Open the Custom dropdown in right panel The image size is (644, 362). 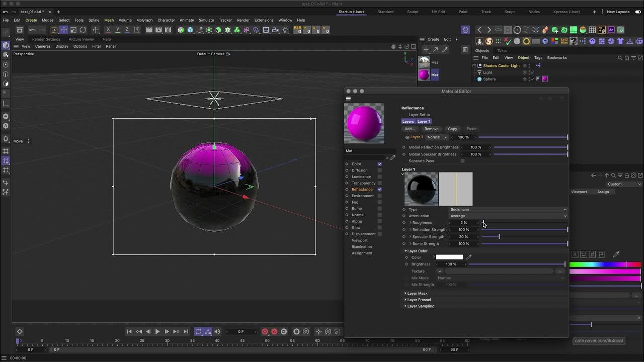[623, 184]
